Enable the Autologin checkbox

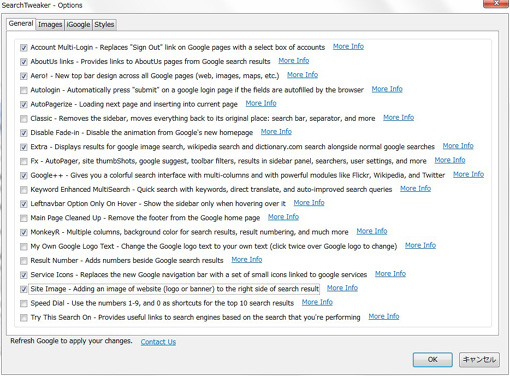coord(23,90)
